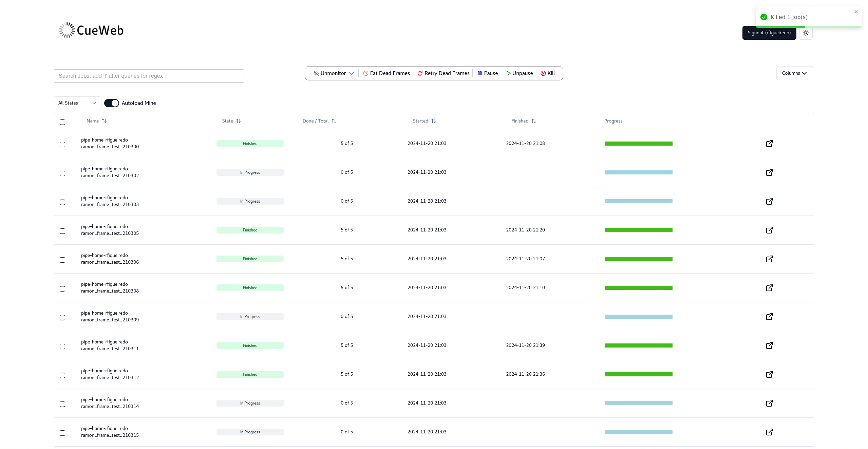
Task: Toggle light/dark theme sun icon
Action: coord(806,33)
